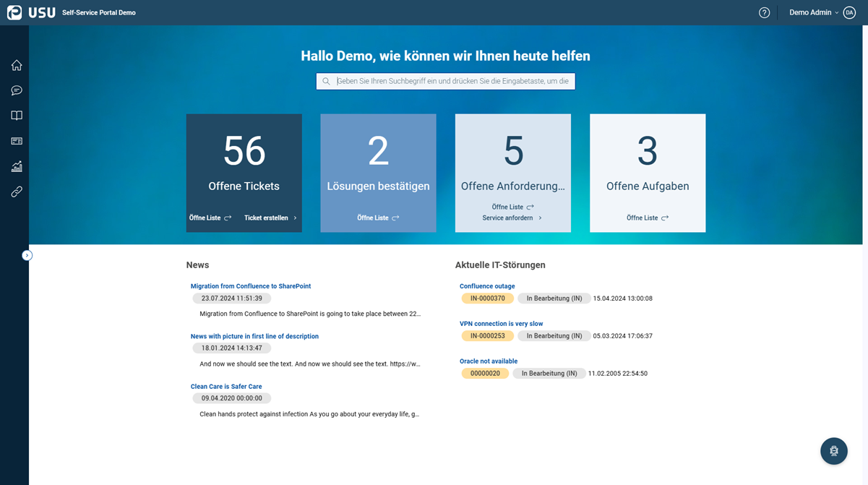Screen dimensions: 868x485
Task: Open the Confluence outage incident
Action: [x=487, y=286]
